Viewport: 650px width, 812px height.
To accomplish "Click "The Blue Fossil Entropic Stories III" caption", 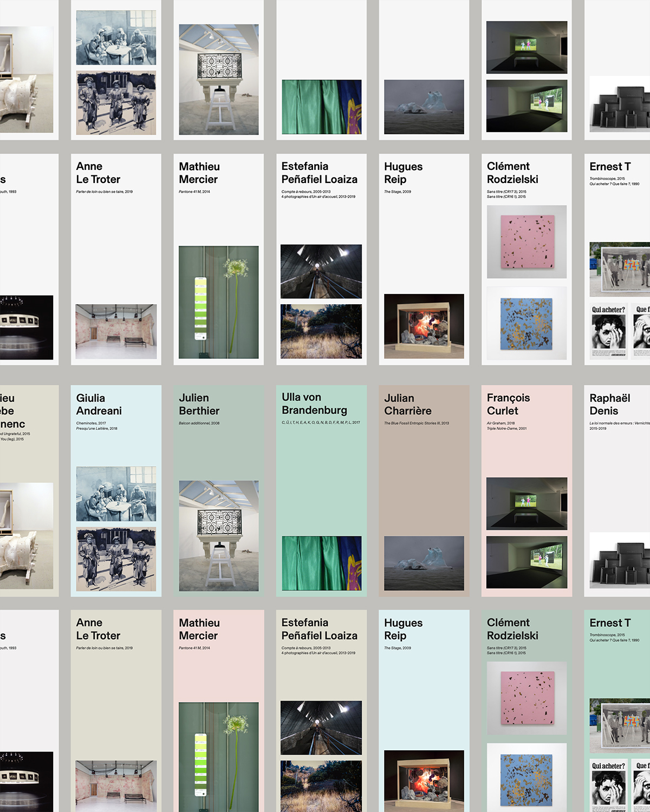I will (416, 423).
